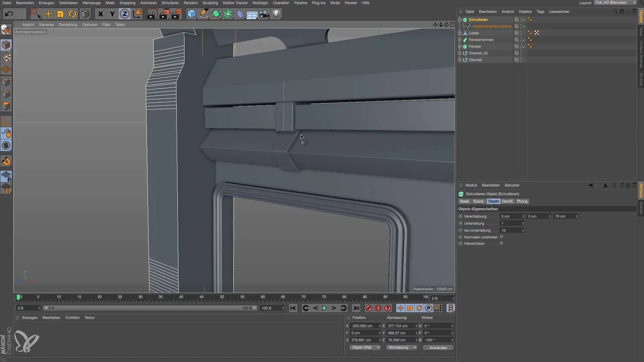Click the magnet tweak icon

[6, 162]
